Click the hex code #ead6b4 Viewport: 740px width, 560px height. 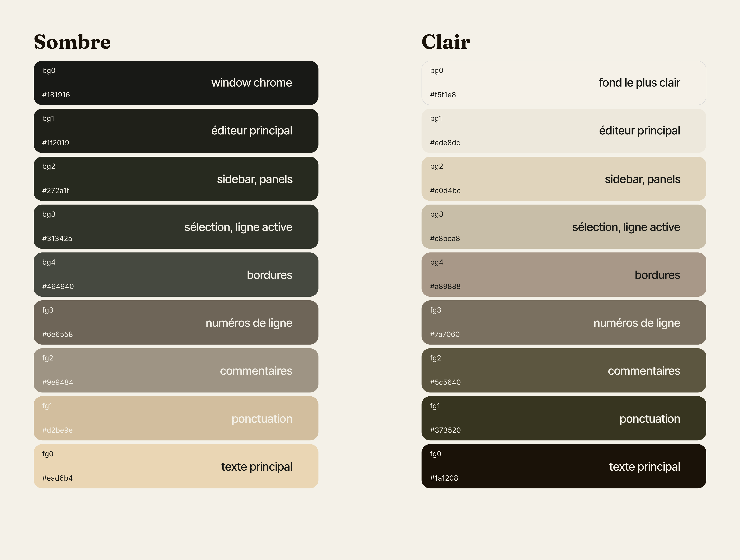(57, 478)
